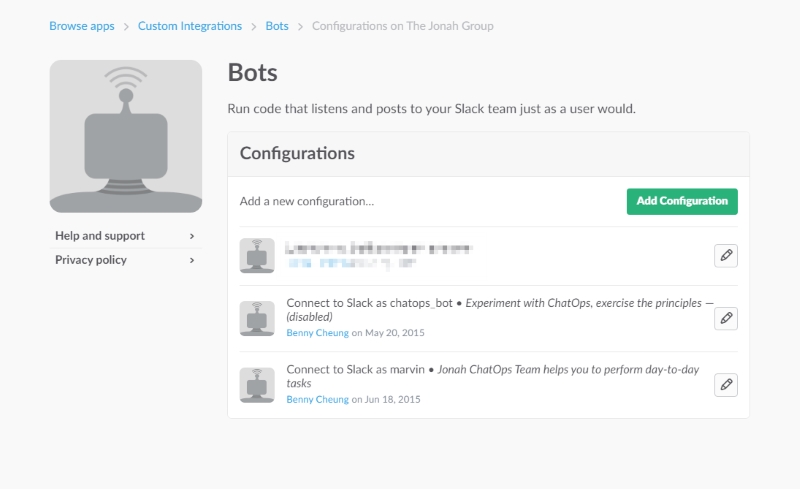Open Custom Integrations breadcrumb link
This screenshot has width=800, height=489.
point(190,26)
